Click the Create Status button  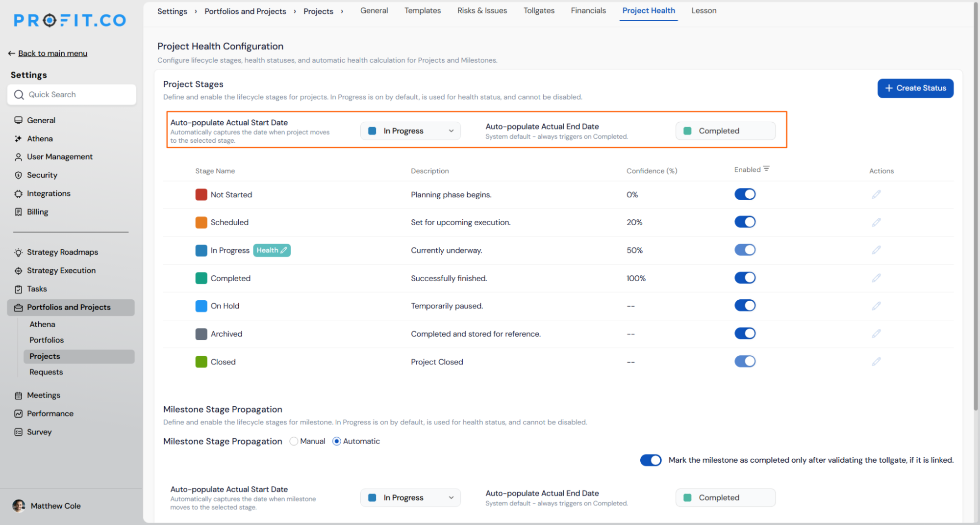915,88
